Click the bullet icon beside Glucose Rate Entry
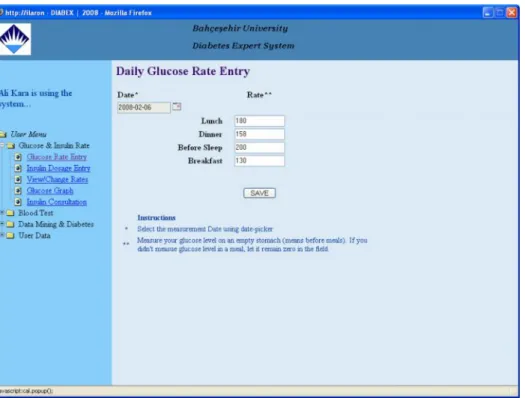The width and height of the screenshot is (525, 398). [x=18, y=157]
